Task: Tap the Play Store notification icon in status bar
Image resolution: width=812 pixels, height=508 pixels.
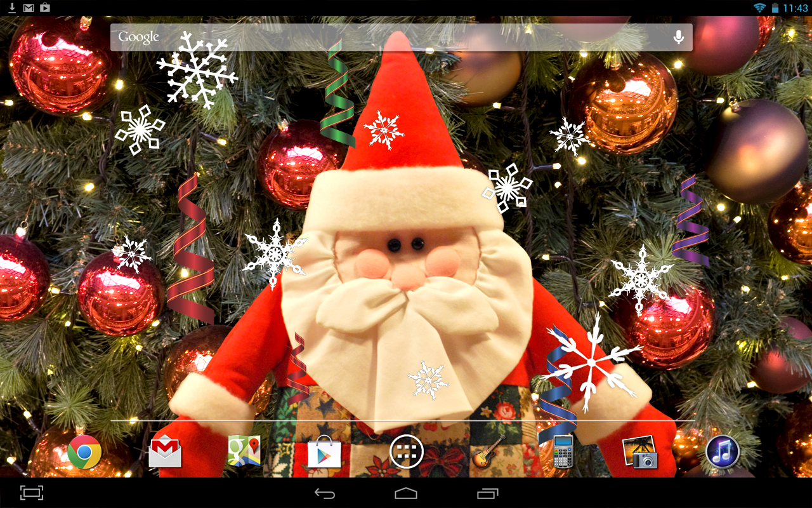Action: pos(45,8)
